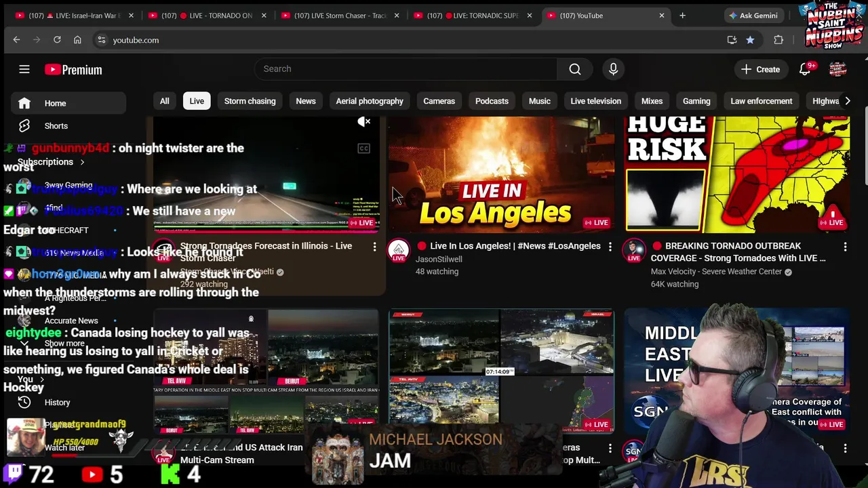Switch to the LIVE: TORNADIC SUP tab
868x488 pixels.
tap(473, 16)
